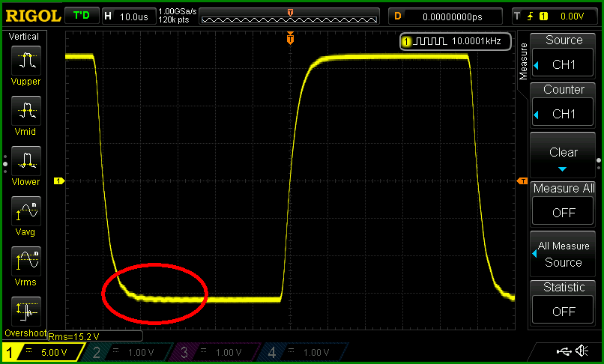Viewport: 604px width, 364px height.
Task: Click the trigger source channel 1 badge
Action: click(x=543, y=16)
